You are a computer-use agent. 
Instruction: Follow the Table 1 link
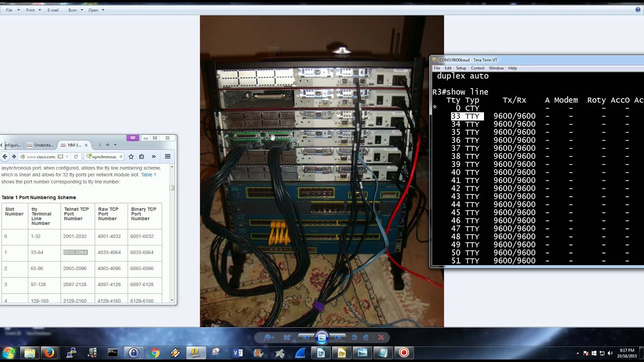(x=148, y=174)
